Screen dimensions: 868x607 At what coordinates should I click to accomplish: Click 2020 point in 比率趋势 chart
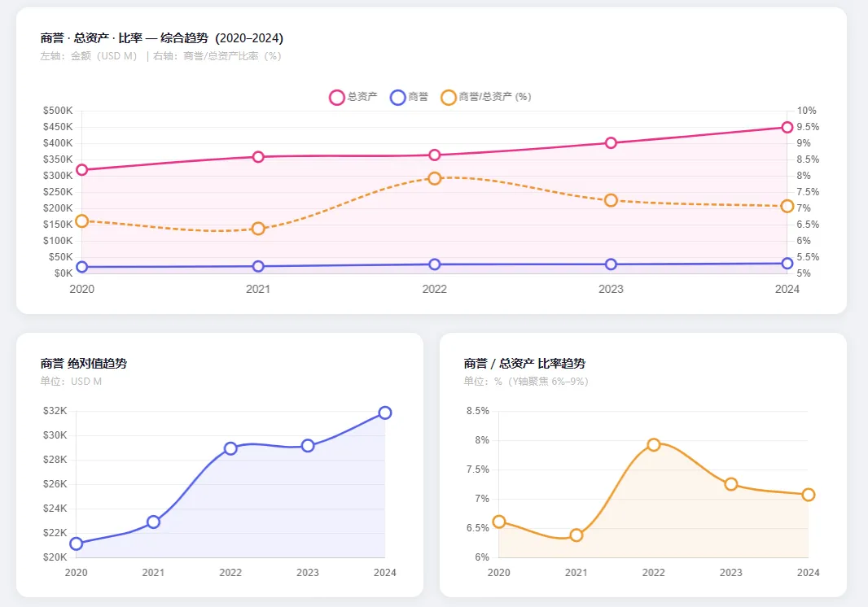coord(499,522)
